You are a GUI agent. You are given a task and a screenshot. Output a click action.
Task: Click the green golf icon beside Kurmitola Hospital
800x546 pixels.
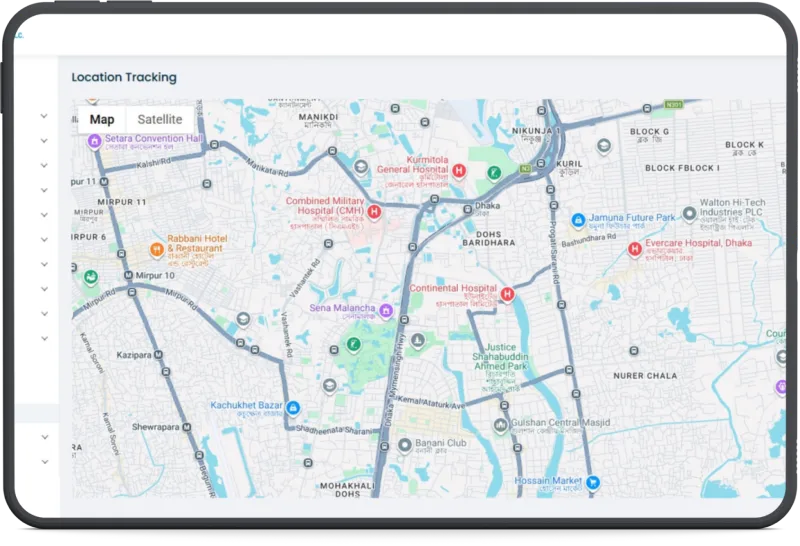click(493, 173)
